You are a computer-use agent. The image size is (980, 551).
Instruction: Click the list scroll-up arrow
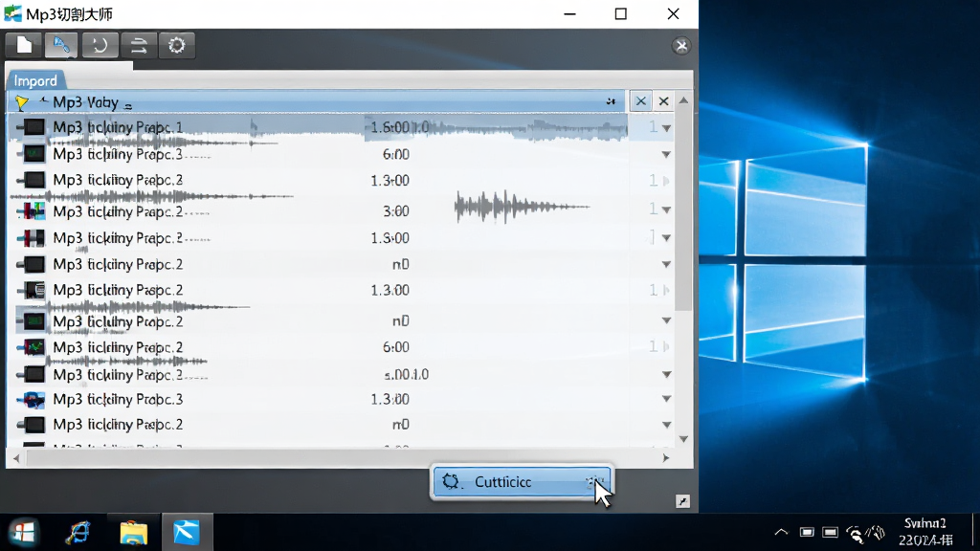pyautogui.click(x=683, y=100)
